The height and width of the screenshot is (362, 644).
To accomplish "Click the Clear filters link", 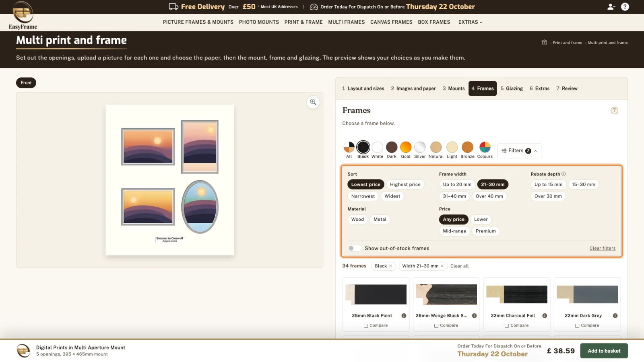I will tap(602, 249).
